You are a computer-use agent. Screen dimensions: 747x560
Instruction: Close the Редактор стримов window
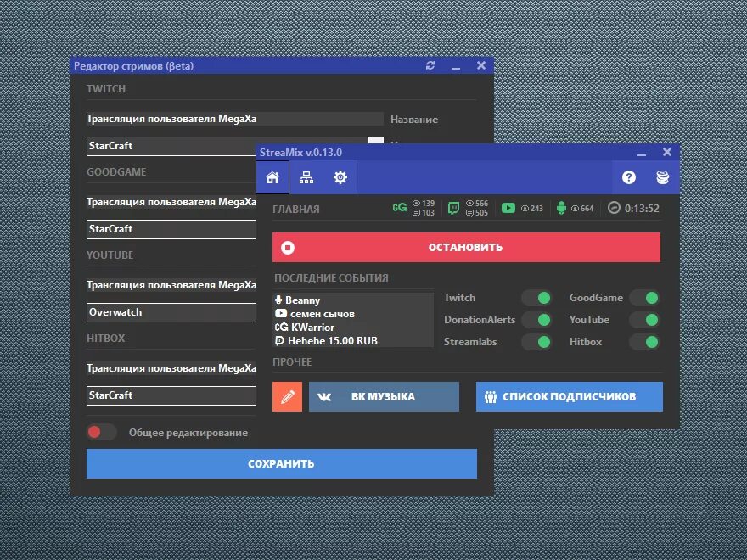[481, 65]
